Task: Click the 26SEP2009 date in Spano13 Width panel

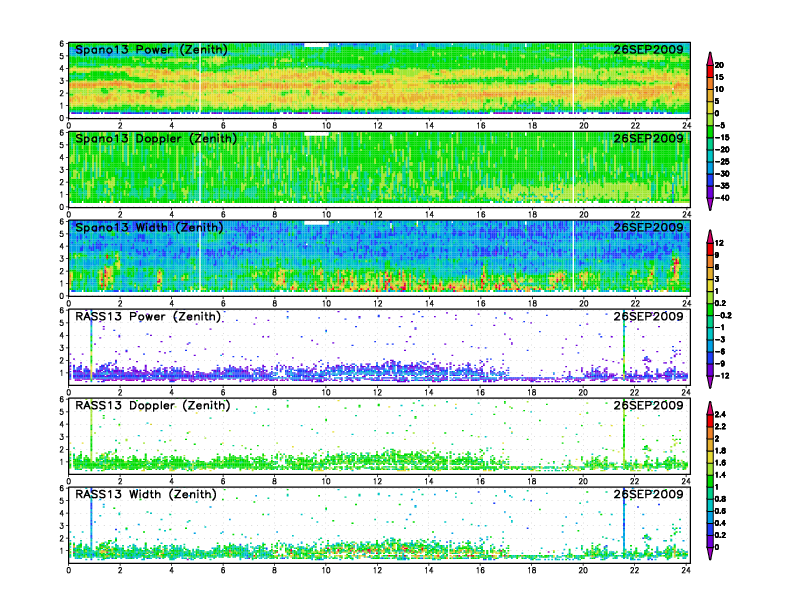Action: (649, 227)
